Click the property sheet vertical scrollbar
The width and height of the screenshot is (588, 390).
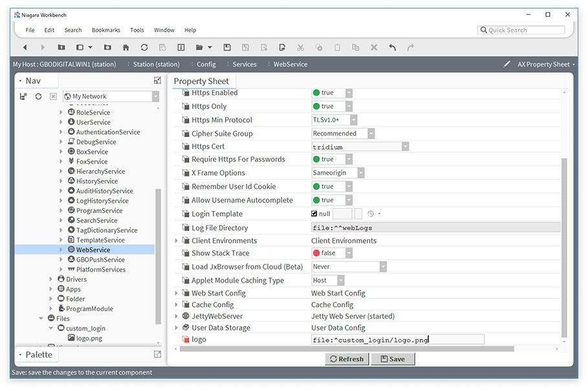tap(564, 248)
